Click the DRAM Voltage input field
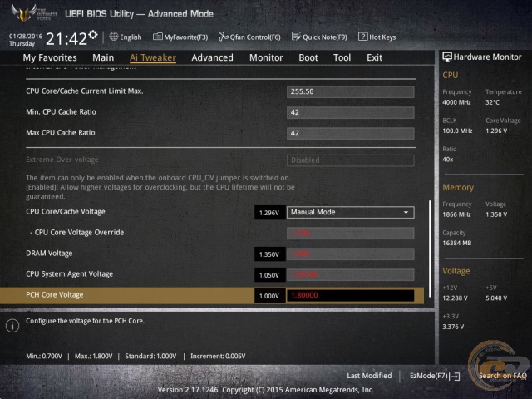Screen dimensions: 532x399 click(351, 254)
